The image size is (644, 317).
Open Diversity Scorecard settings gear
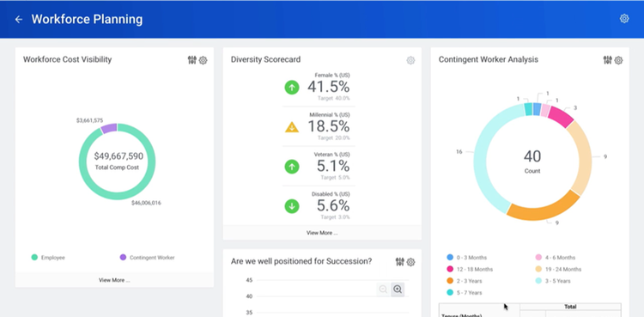pyautogui.click(x=410, y=60)
